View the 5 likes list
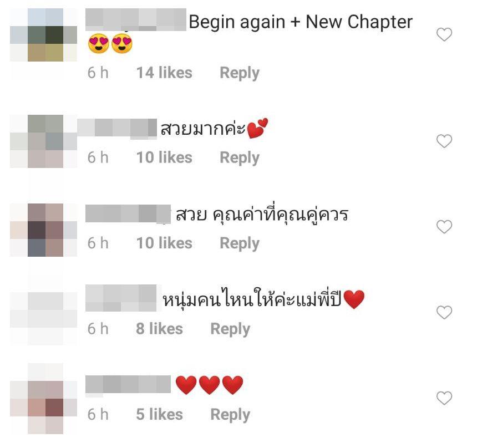482x448 pixels. coord(159,415)
